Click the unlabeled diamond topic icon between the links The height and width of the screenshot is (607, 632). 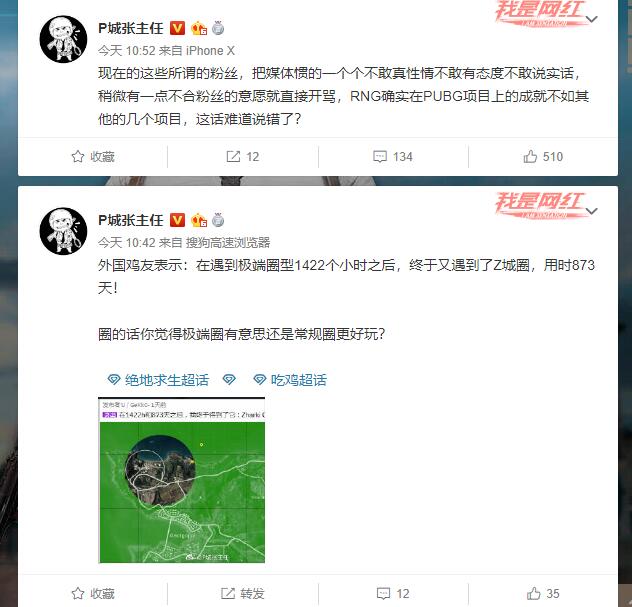pyautogui.click(x=229, y=380)
